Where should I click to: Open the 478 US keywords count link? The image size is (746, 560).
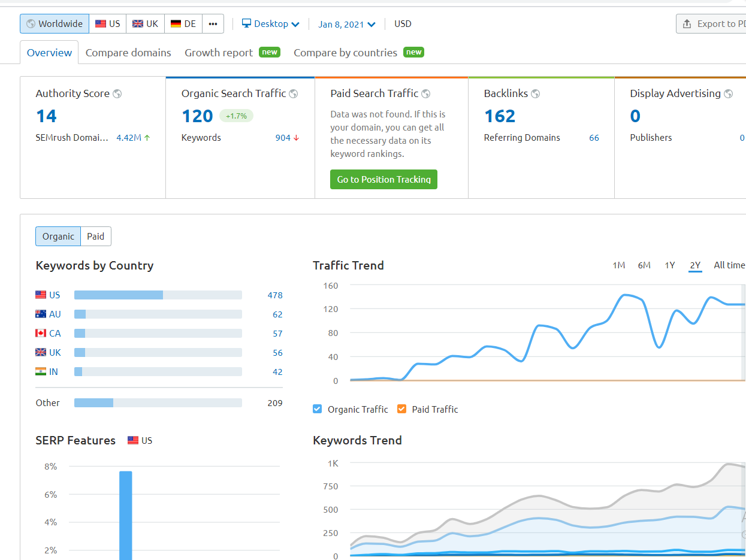point(275,295)
